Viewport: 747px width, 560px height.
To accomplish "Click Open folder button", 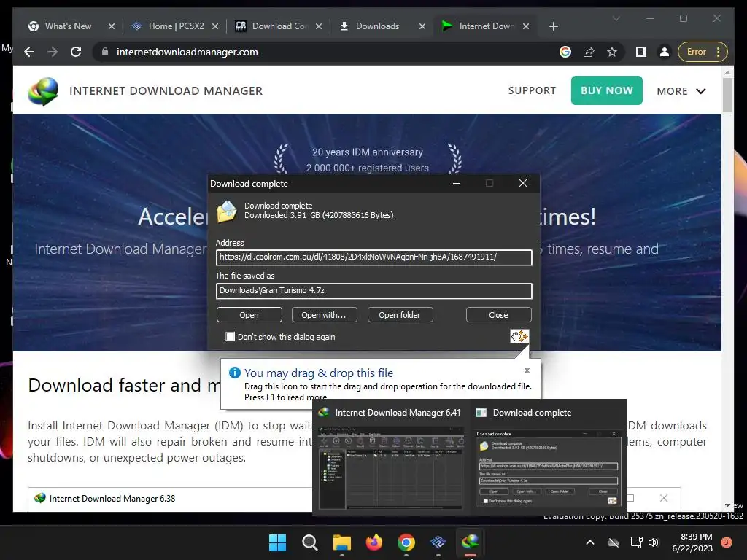I will 400,315.
